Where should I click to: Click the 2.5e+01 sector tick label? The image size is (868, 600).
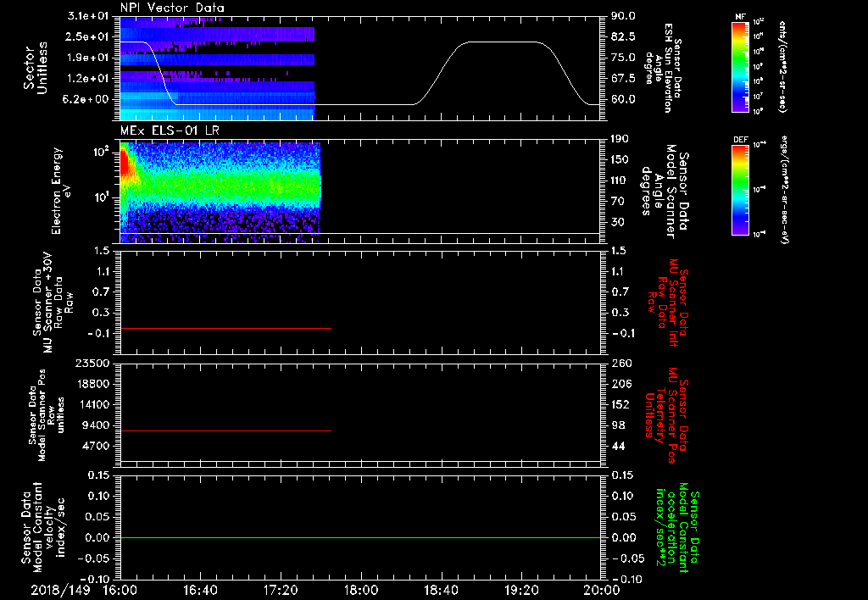click(88, 36)
